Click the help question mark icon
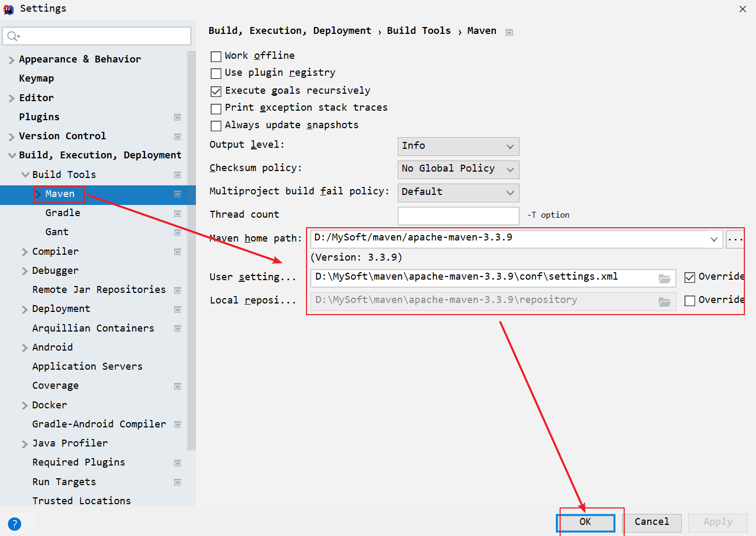Viewport: 756px width, 536px height. coord(15,524)
